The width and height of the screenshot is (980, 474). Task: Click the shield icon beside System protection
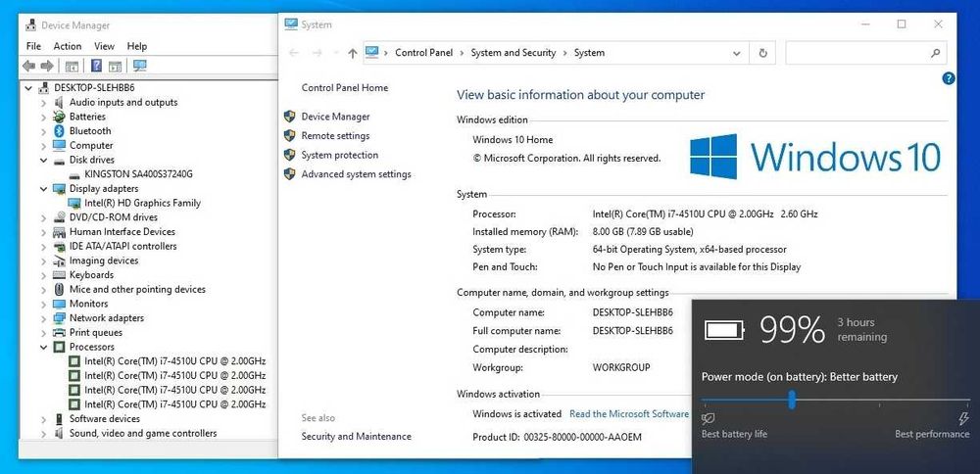pyautogui.click(x=289, y=155)
